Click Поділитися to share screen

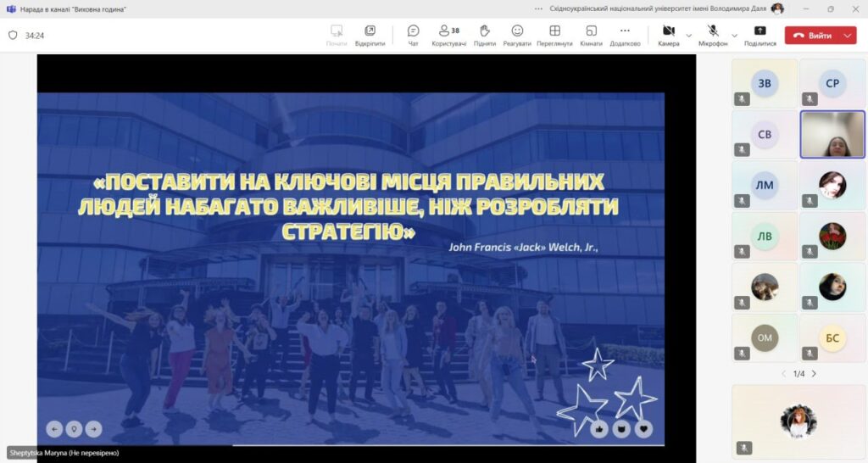pyautogui.click(x=759, y=36)
